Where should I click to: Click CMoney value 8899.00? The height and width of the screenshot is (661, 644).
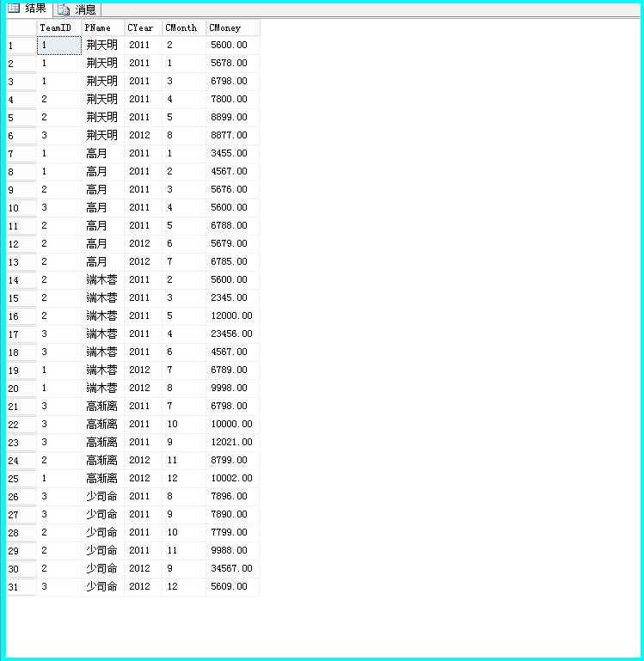229,117
